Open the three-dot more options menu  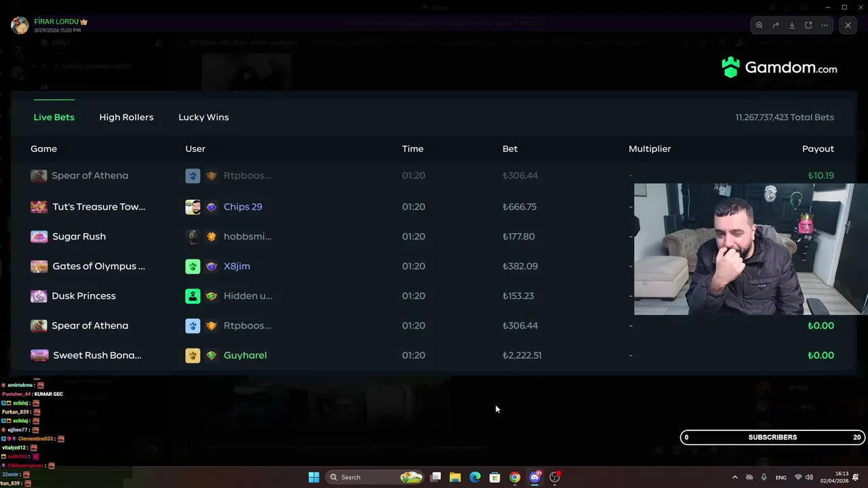click(x=825, y=25)
